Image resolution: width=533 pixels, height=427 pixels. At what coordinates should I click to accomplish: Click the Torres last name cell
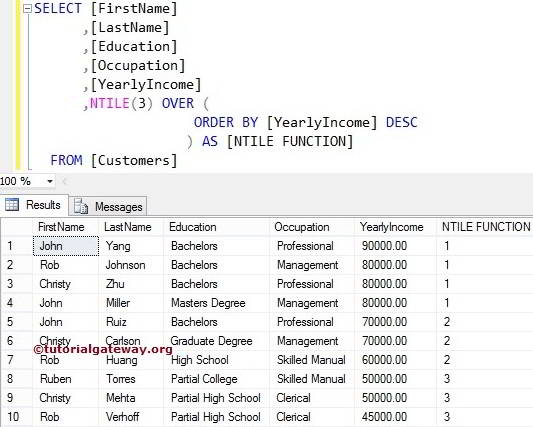coord(131,379)
